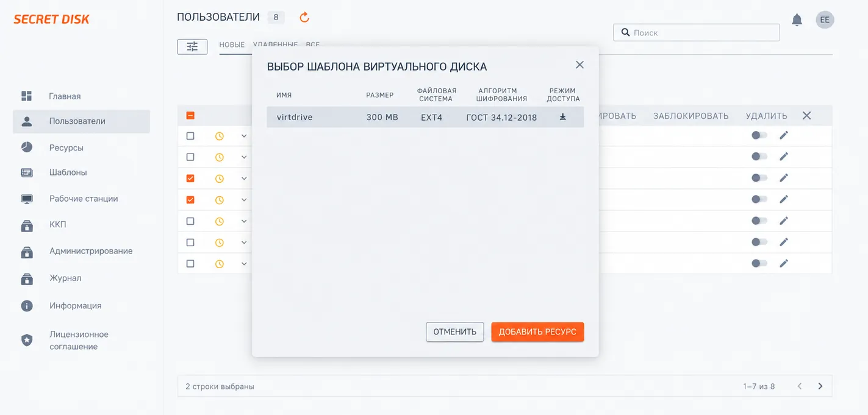Toggle the select-all checkbox in table header
Screen dimensions: 868x415
(190, 115)
